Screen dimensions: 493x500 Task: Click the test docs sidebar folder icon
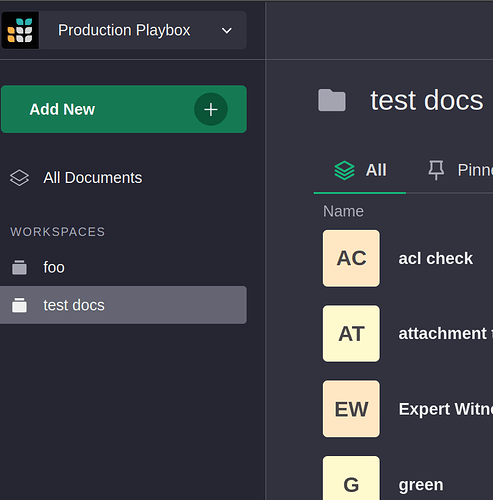[x=19, y=305]
